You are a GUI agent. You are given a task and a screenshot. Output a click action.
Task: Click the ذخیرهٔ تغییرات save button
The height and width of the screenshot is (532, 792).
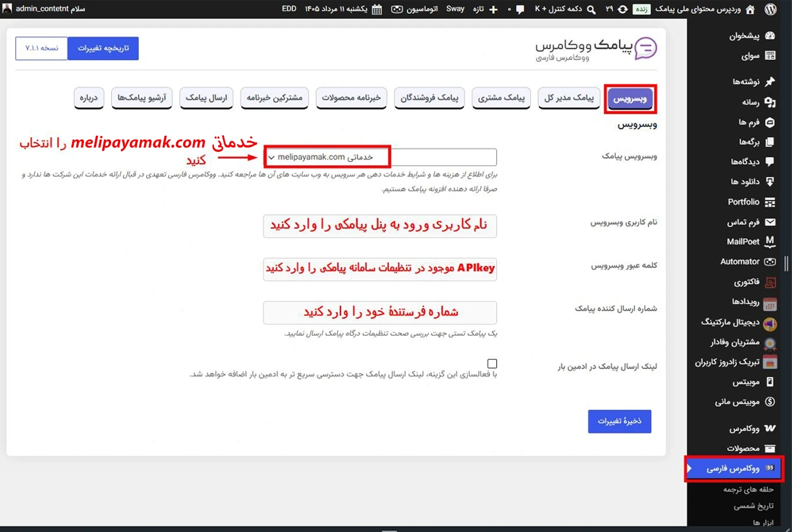coord(619,421)
